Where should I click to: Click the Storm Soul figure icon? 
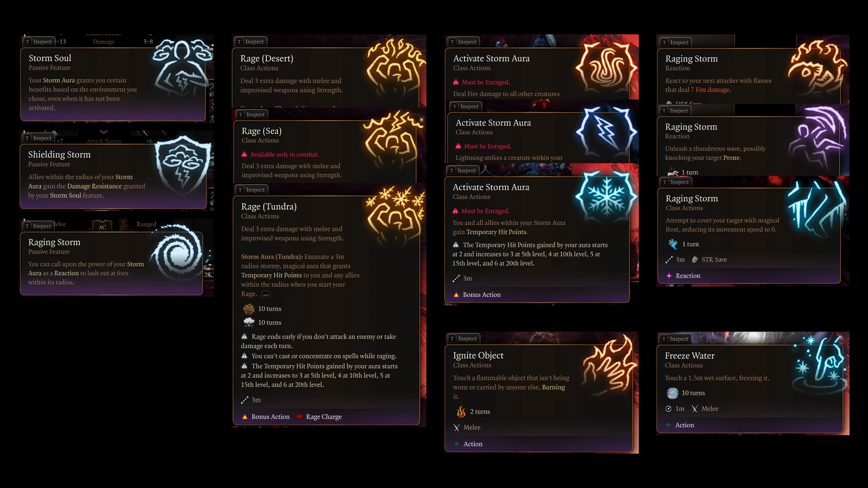click(182, 71)
